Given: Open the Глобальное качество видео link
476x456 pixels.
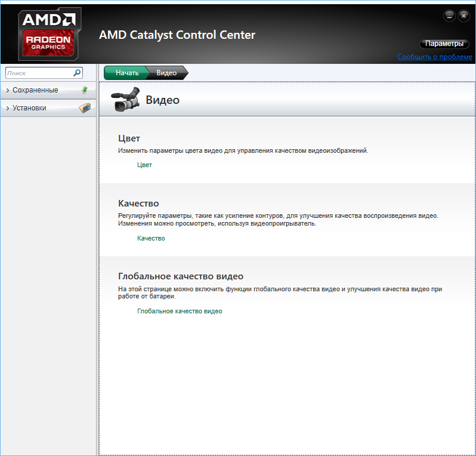Looking at the screenshot, I should pyautogui.click(x=179, y=311).
